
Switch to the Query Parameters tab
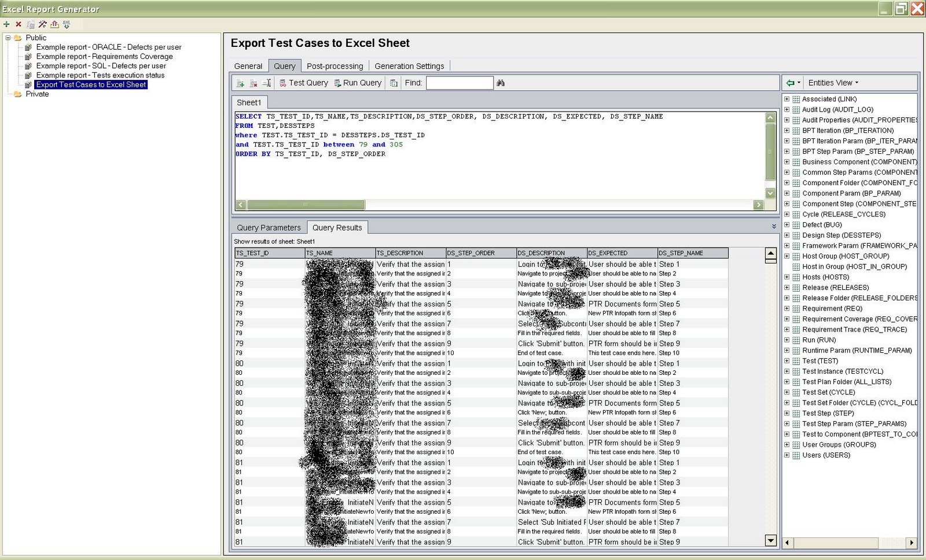269,227
